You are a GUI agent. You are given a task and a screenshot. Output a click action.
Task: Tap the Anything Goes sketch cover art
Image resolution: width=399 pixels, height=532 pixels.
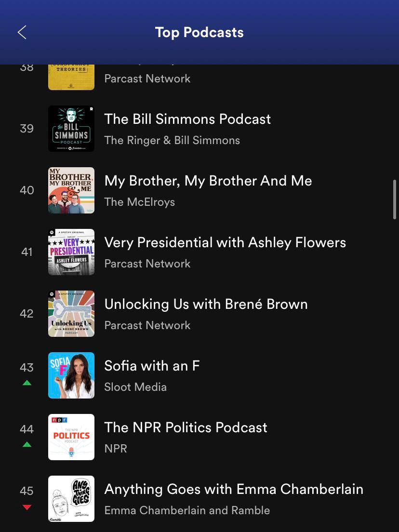pos(71,499)
